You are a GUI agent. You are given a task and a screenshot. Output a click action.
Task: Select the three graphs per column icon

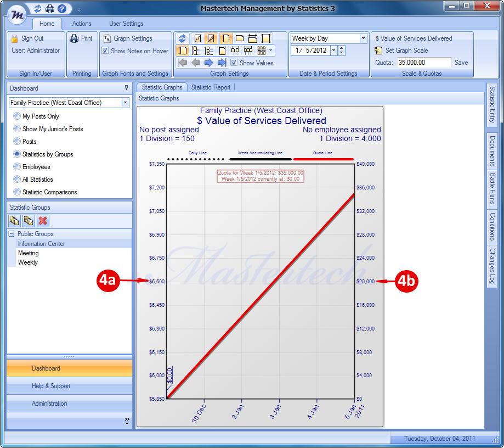209,51
